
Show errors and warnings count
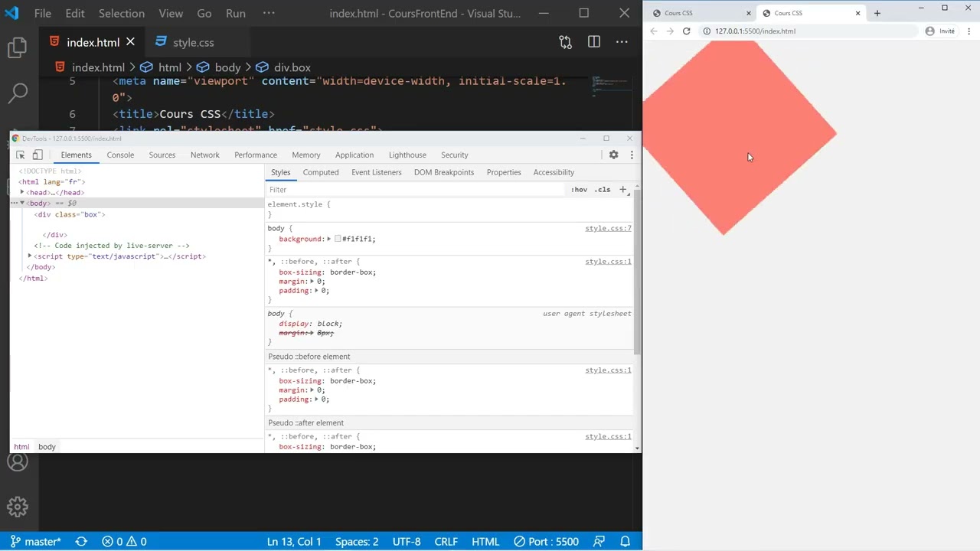124,542
